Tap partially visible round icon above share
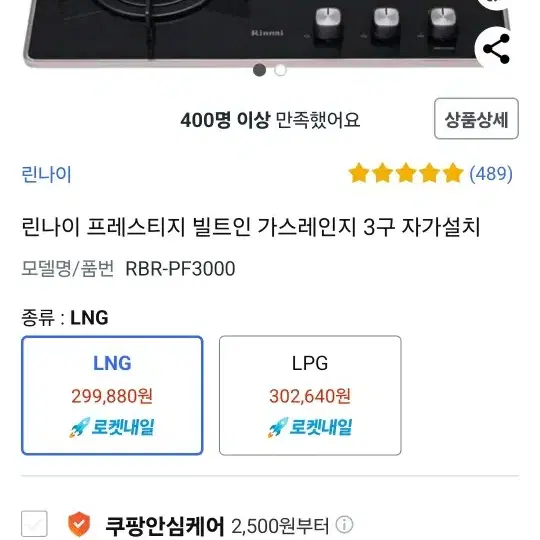Image resolution: width=540 pixels, height=540 pixels. point(496,4)
